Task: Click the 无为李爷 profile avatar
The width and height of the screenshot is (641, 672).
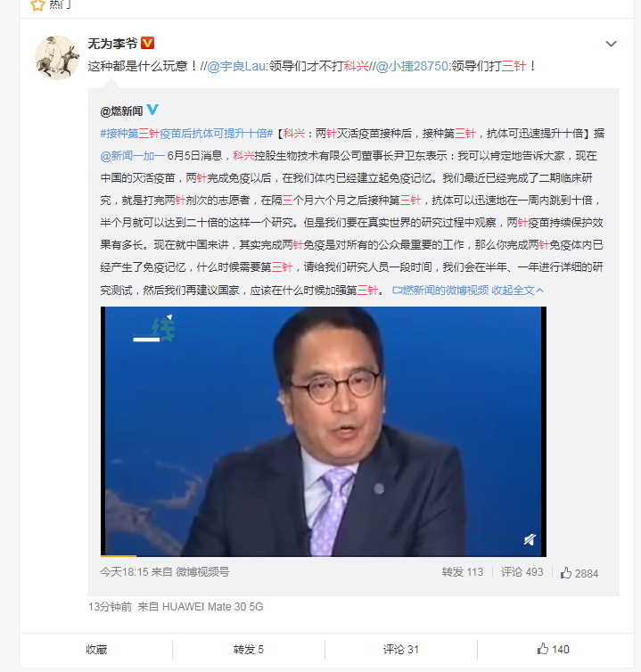Action: pos(57,58)
